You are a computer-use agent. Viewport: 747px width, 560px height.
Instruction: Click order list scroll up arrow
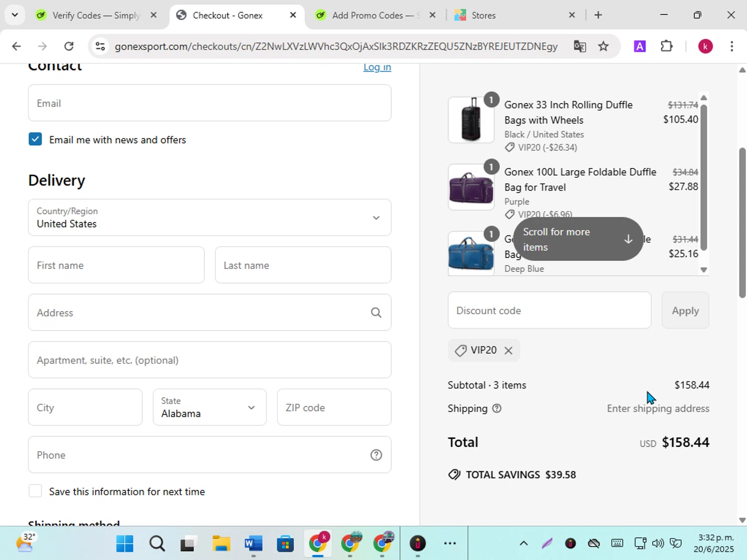point(704,98)
